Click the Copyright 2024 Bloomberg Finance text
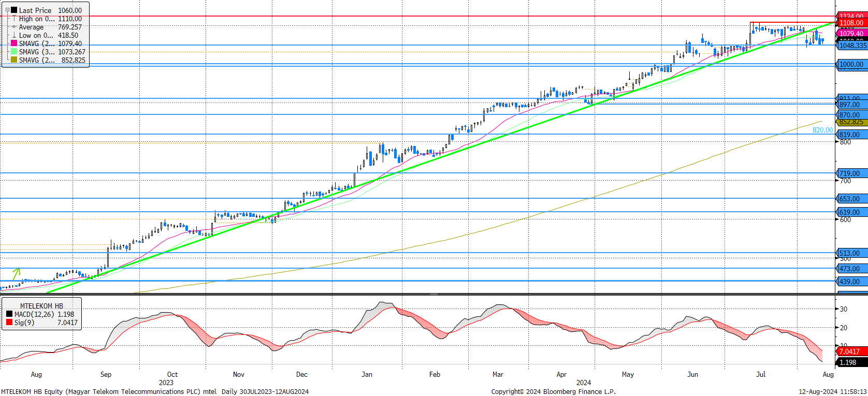 [x=553, y=391]
